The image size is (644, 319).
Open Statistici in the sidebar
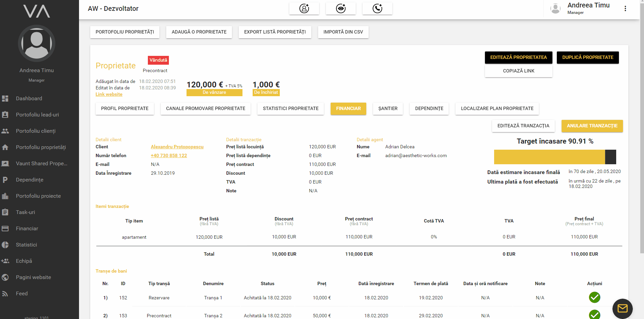(x=26, y=245)
